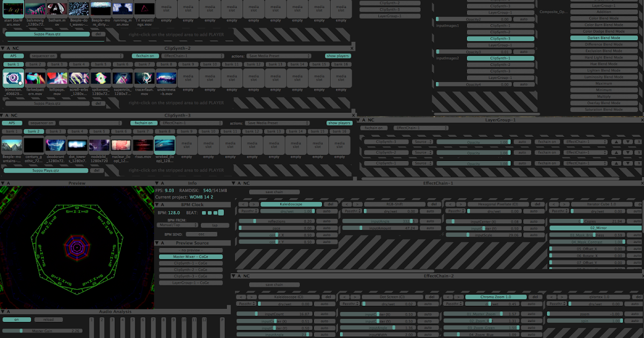Click the right arrow beside Chroma Zoom 1.0
The height and width of the screenshot is (338, 644).
(458, 296)
